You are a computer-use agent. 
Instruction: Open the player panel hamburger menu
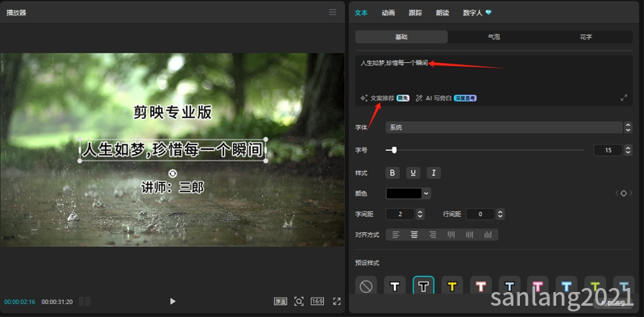point(332,12)
